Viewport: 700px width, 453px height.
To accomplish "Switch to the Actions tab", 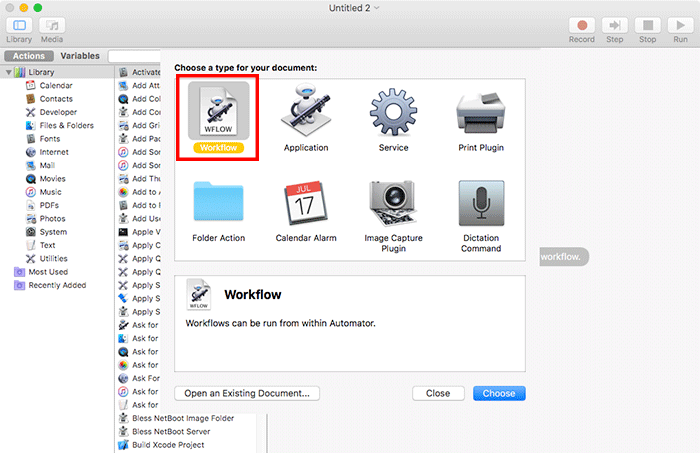I will coord(29,56).
